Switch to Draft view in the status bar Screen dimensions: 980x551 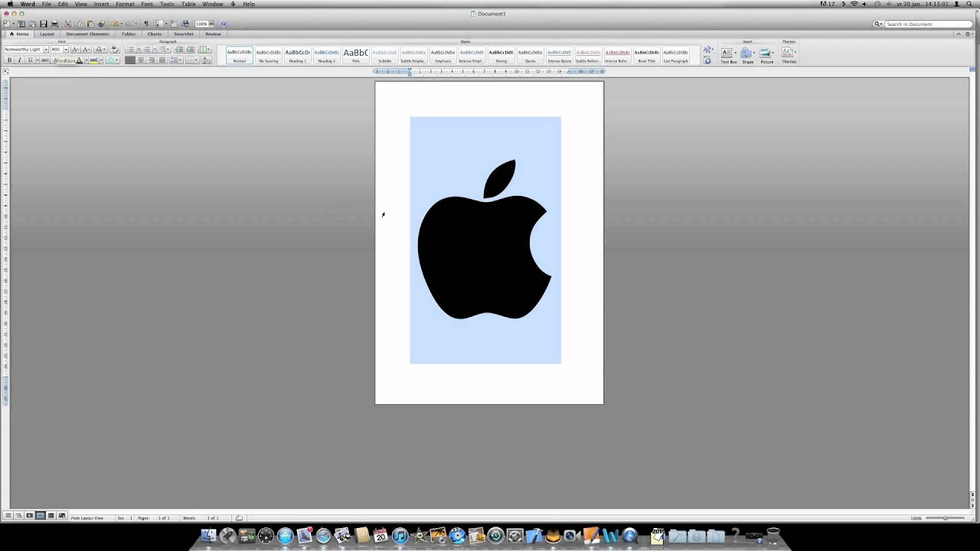click(8, 515)
